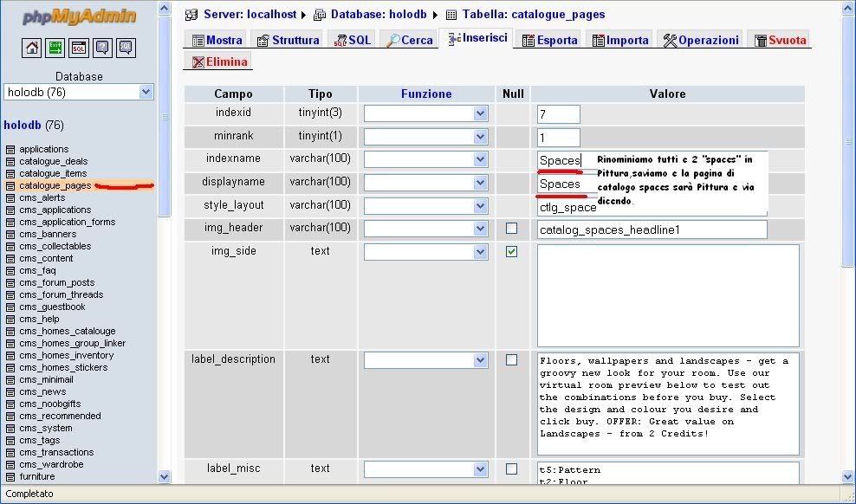
Task: Switch to the Importa tab
Action: coord(620,41)
